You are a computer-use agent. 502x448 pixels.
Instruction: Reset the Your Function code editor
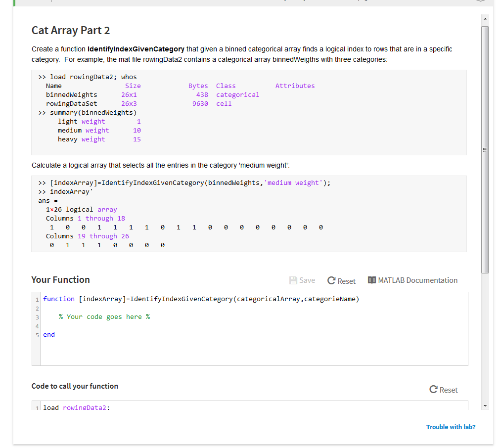tap(341, 281)
